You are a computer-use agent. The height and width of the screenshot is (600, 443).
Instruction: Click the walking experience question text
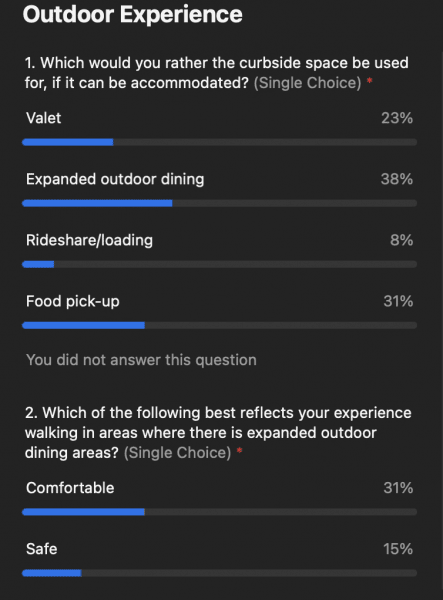218,433
